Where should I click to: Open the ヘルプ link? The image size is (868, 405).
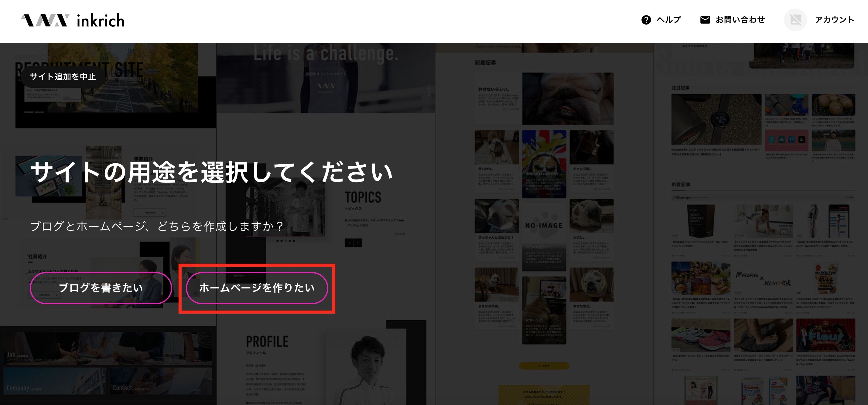click(x=668, y=20)
